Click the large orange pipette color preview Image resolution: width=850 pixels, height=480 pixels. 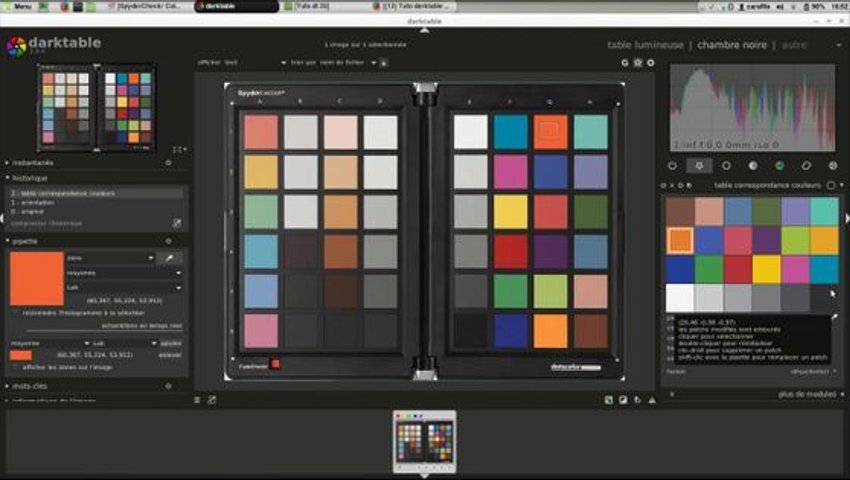[x=37, y=278]
